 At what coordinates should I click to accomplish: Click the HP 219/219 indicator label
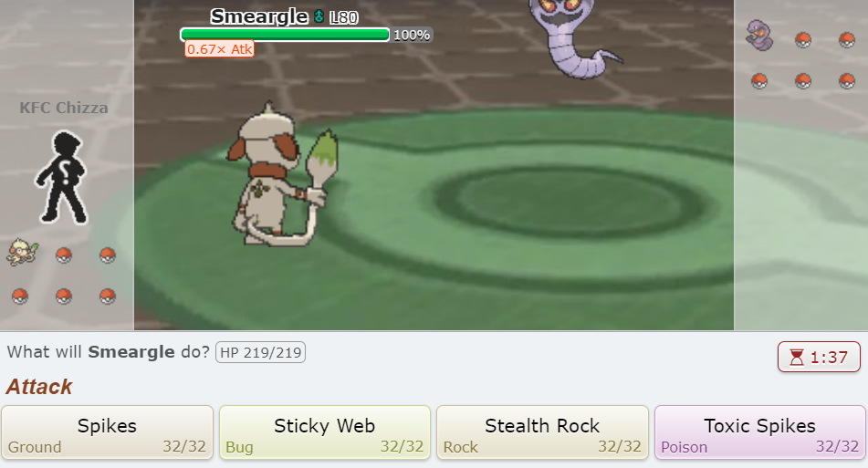[260, 352]
